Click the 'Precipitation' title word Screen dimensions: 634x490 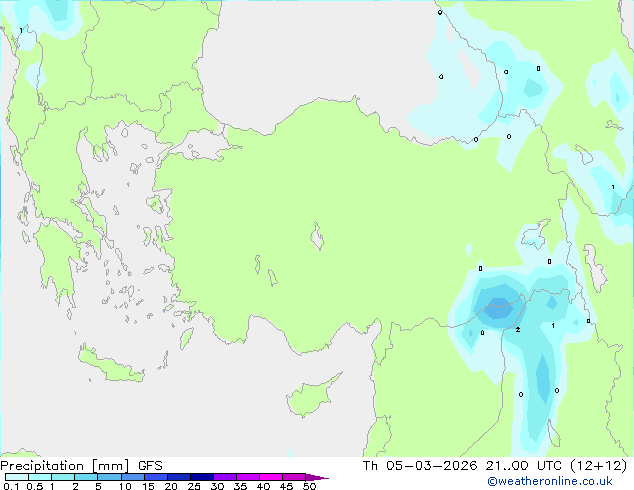42,466
